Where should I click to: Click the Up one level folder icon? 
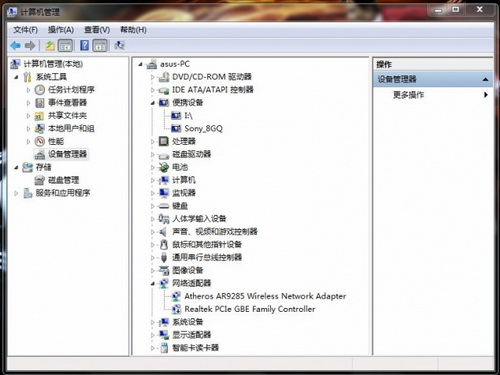click(x=50, y=45)
